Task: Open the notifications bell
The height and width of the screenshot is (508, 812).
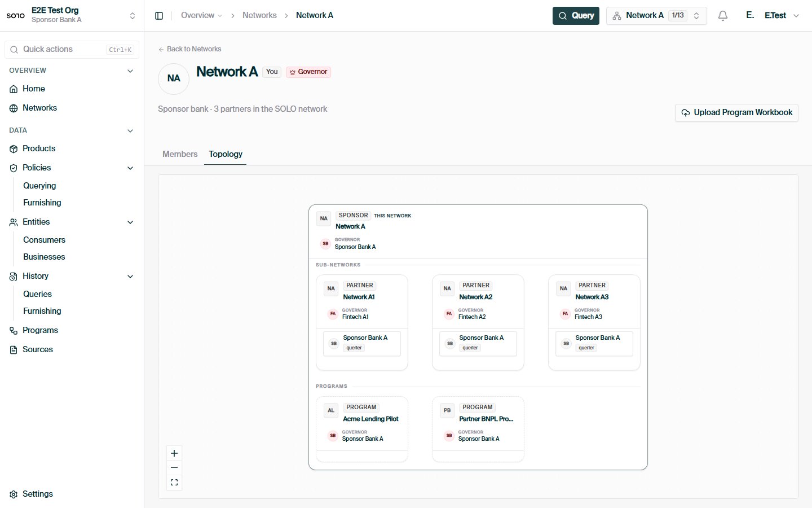Action: (723, 16)
